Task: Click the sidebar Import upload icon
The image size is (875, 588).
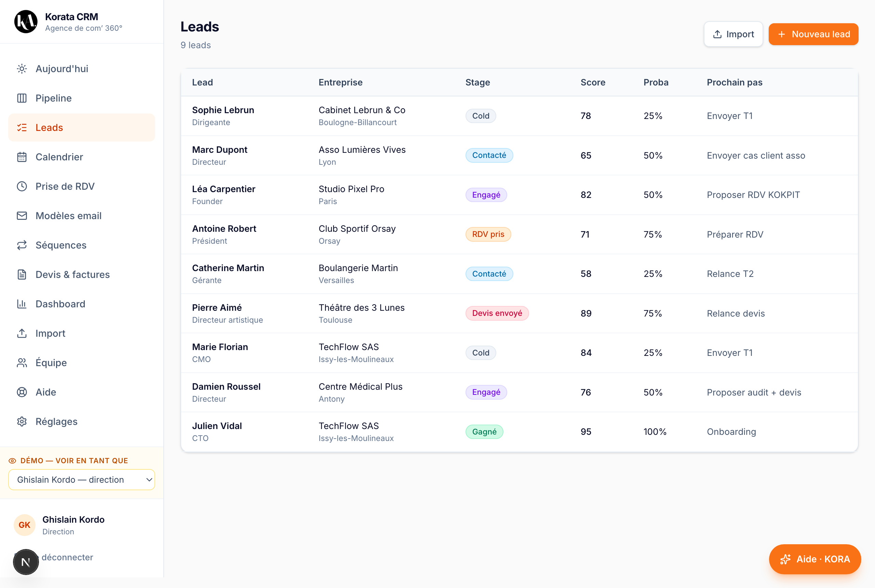Action: point(22,333)
